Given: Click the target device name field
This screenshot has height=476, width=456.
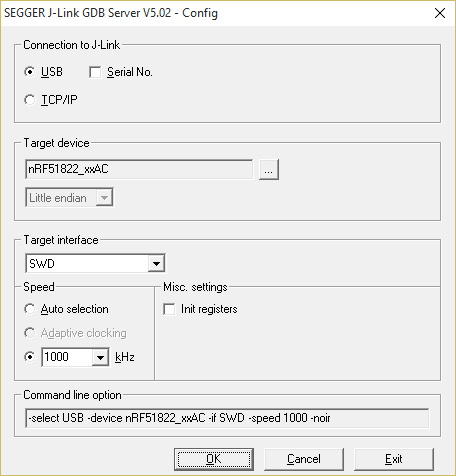Looking at the screenshot, I should pyautogui.click(x=139, y=169).
